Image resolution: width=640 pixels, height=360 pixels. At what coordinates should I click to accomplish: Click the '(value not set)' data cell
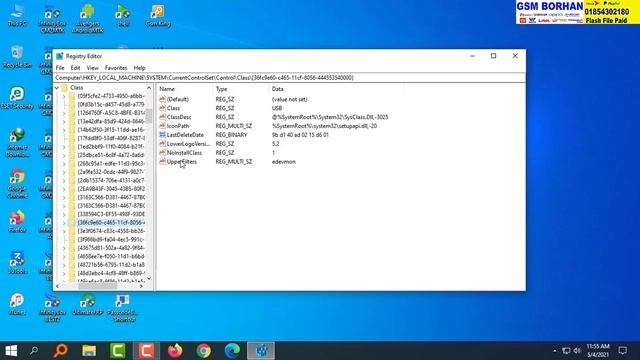(x=289, y=99)
